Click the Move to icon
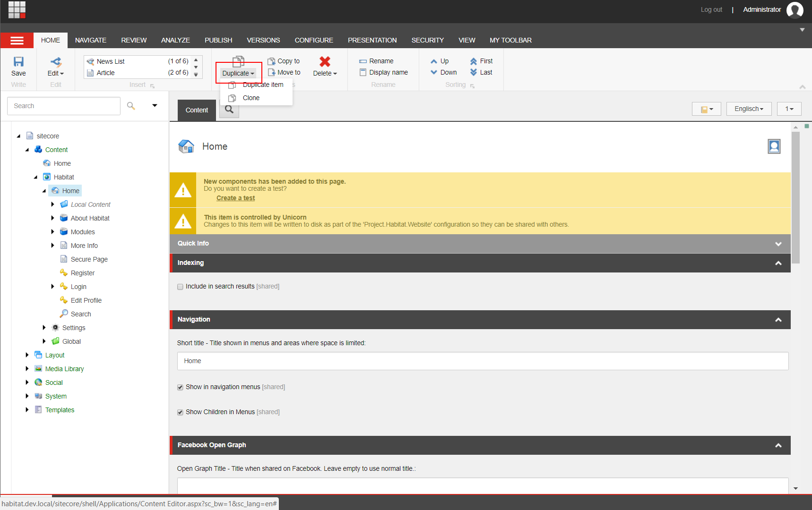This screenshot has width=812, height=510. point(272,72)
